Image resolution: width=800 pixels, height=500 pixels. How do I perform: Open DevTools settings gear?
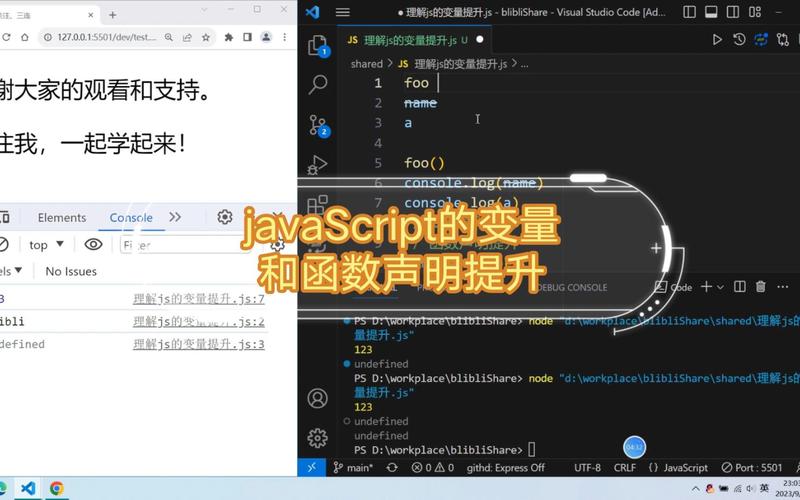click(224, 217)
